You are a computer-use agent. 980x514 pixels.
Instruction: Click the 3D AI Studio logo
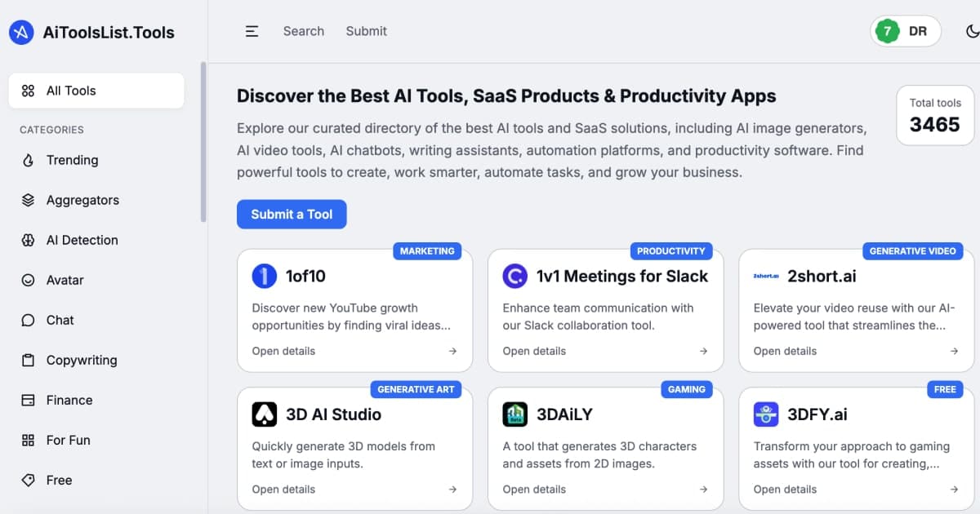point(265,414)
